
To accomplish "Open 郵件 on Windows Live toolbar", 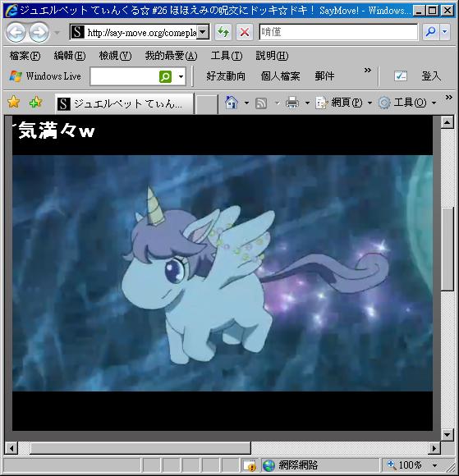I will point(324,76).
